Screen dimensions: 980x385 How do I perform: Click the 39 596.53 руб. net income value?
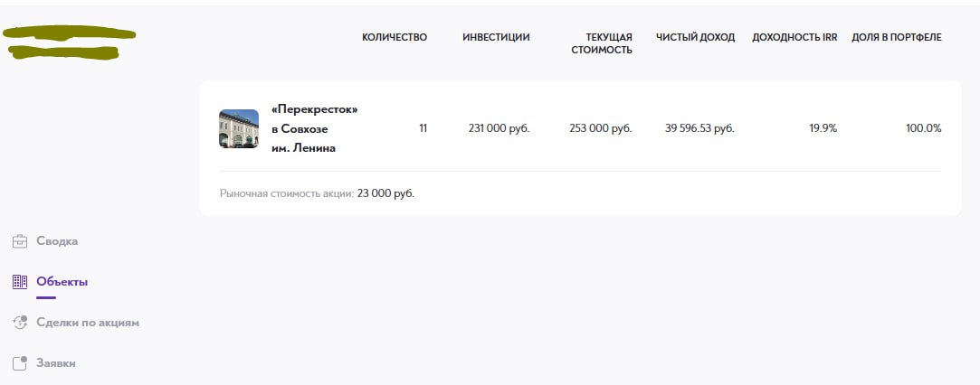point(699,128)
